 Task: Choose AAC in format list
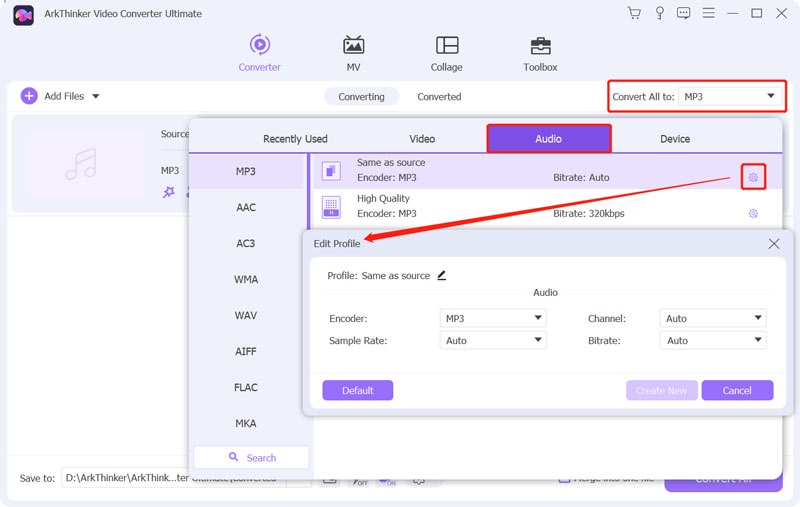click(246, 207)
